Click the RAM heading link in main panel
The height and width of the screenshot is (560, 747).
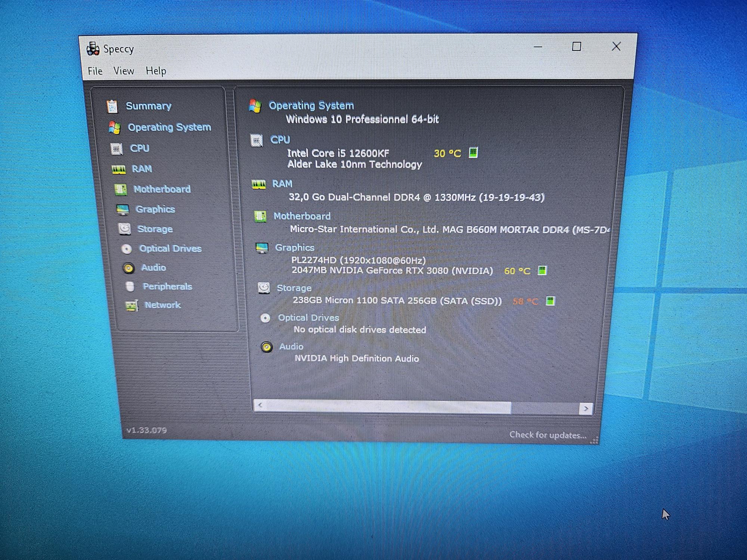(282, 184)
